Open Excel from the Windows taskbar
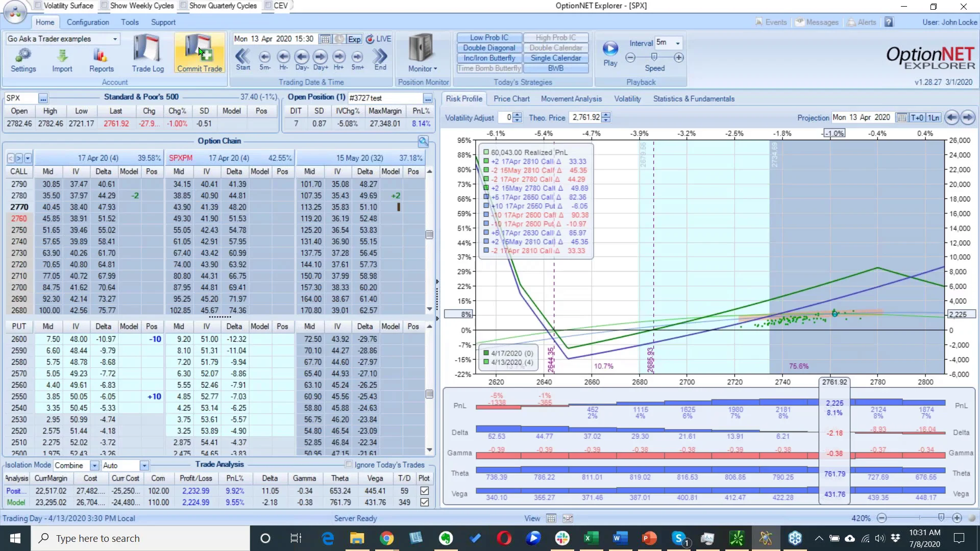Screen dimensions: 980x551 coord(591,538)
